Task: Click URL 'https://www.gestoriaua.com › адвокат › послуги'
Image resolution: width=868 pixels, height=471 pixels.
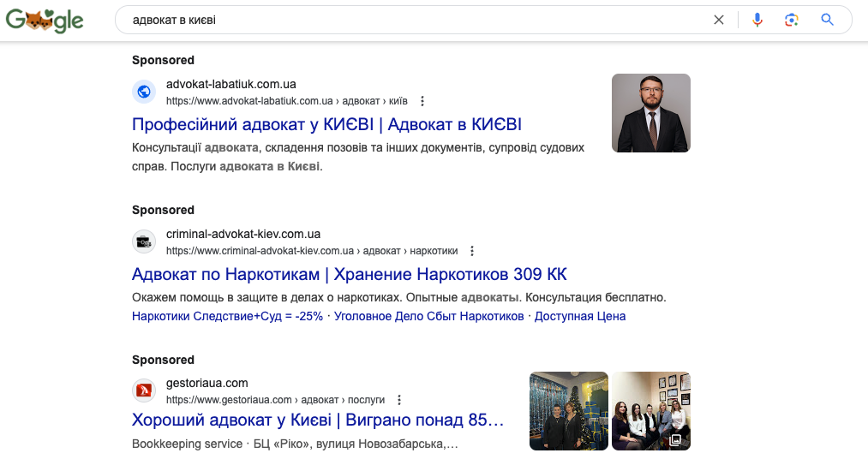Action: [x=275, y=400]
